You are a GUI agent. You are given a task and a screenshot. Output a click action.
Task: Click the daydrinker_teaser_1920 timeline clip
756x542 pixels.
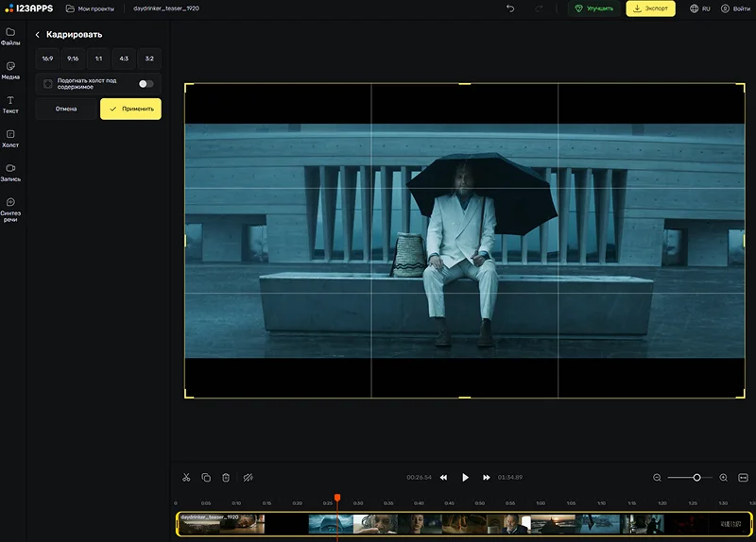point(464,524)
